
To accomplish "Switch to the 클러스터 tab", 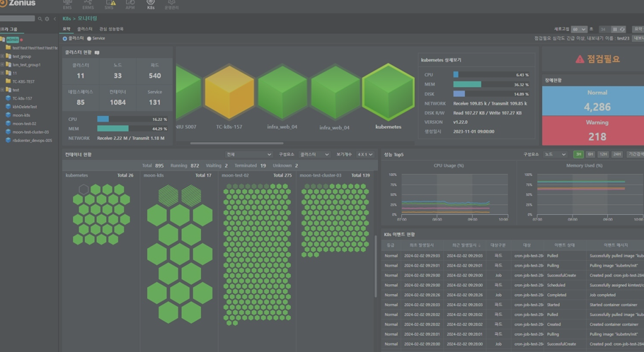I will [85, 29].
